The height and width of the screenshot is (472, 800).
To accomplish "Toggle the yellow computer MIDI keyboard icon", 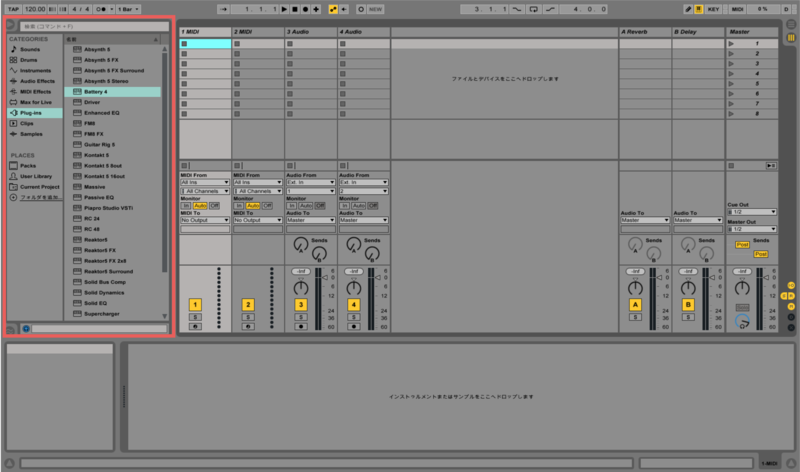I will (x=698, y=9).
